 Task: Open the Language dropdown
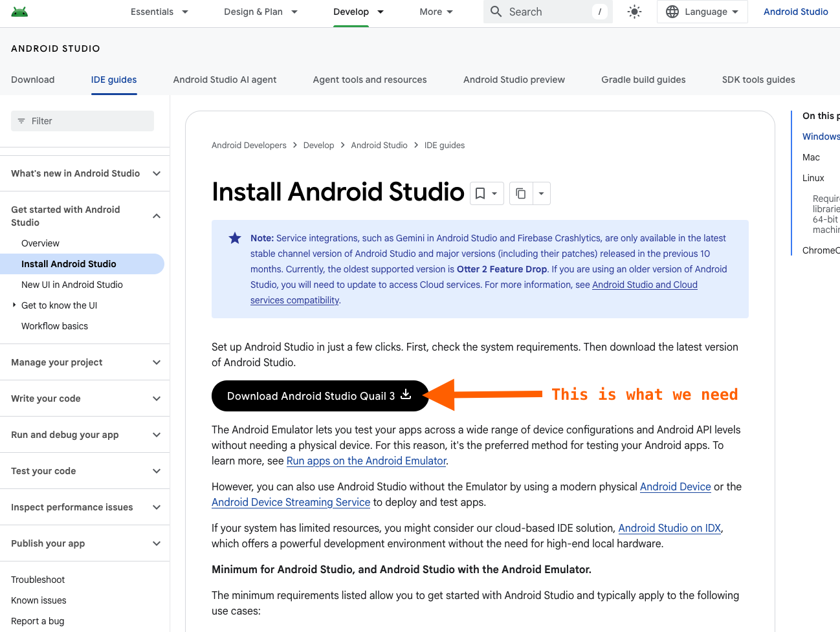coord(702,12)
